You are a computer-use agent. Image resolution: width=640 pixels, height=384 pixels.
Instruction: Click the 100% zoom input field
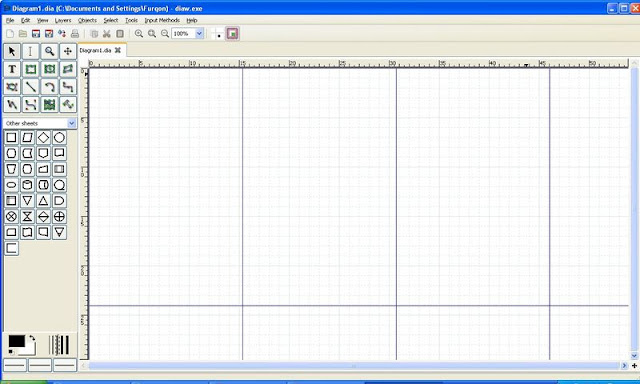183,33
